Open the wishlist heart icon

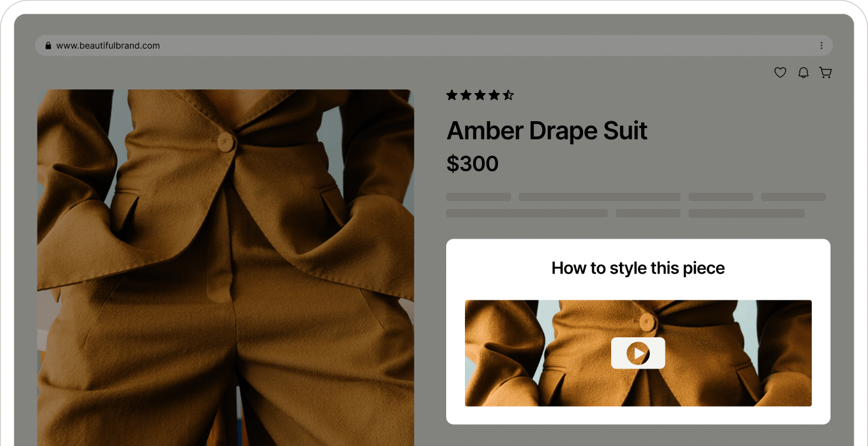[x=780, y=72]
